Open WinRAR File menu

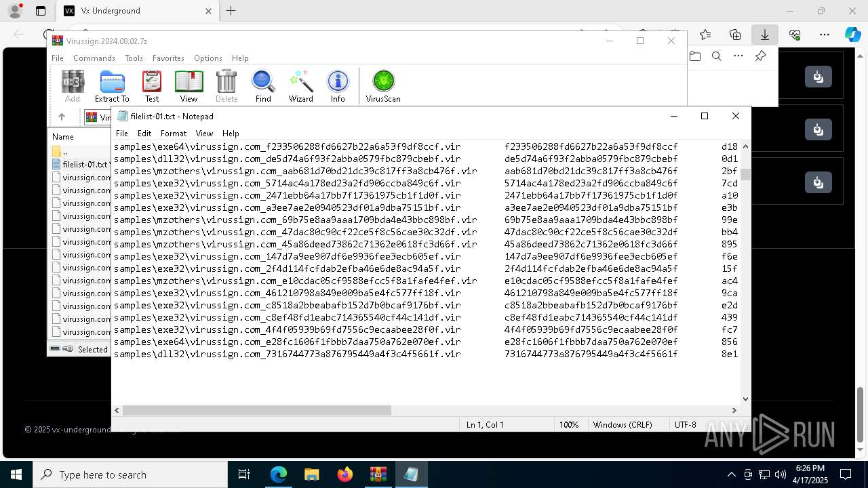(58, 58)
